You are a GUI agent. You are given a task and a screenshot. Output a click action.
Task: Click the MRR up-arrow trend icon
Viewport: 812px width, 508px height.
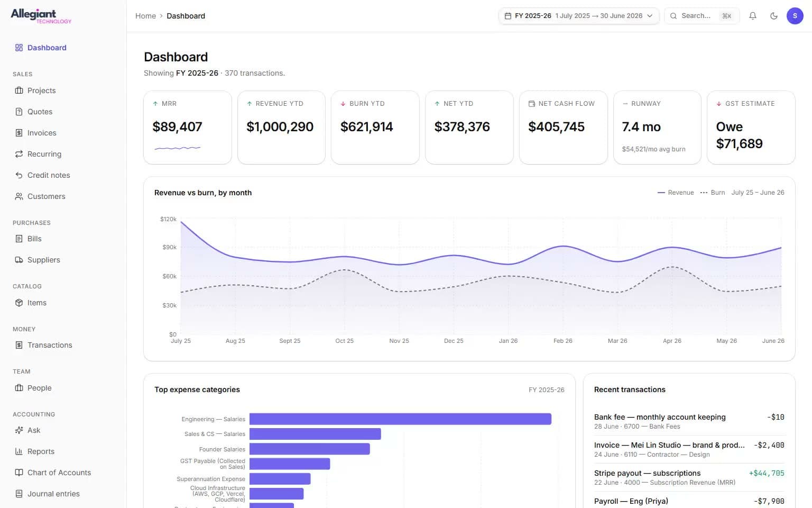(x=155, y=104)
